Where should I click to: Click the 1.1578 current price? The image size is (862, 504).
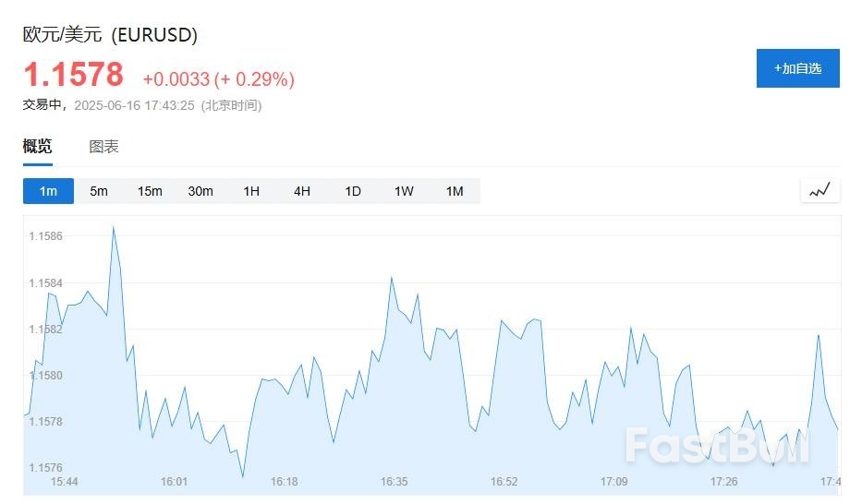[x=73, y=75]
